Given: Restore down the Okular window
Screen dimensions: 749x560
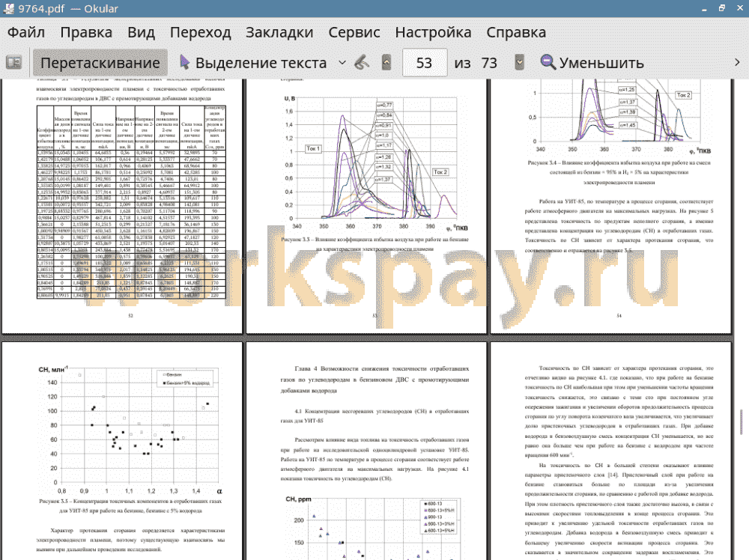Looking at the screenshot, I should 722,8.
